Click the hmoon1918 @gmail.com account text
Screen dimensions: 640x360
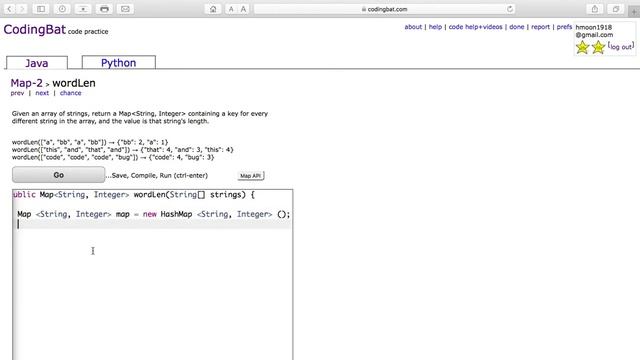coord(594,31)
